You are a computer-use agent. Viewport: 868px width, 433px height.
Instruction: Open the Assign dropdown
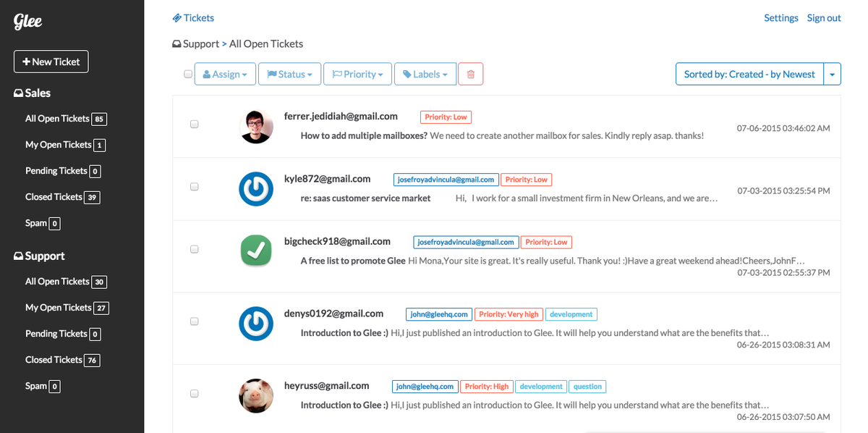tap(225, 74)
